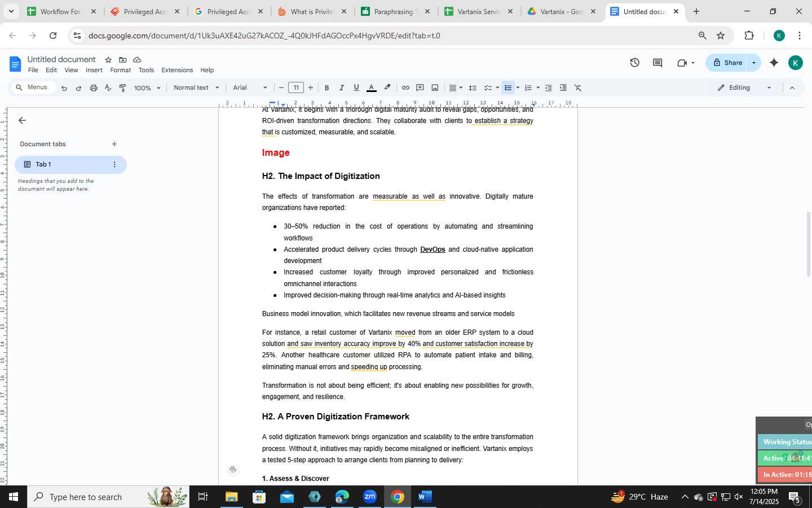Toggle italic formatting
This screenshot has height=508, width=812.
click(x=341, y=87)
